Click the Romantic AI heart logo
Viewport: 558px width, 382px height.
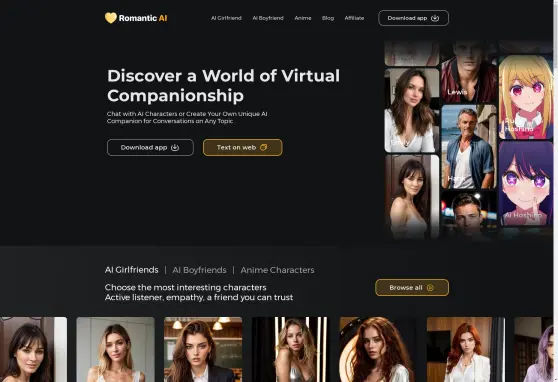pyautogui.click(x=111, y=18)
